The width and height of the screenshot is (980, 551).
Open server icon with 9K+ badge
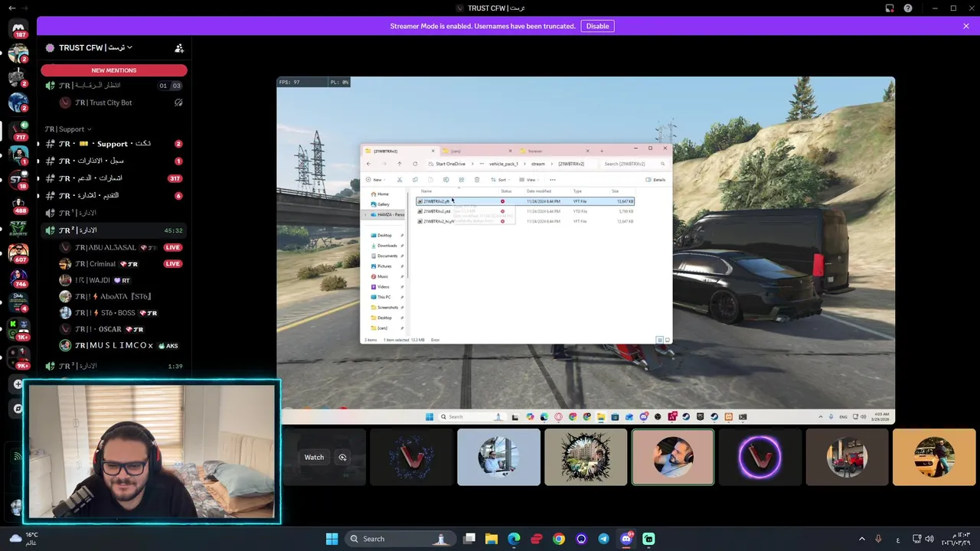pos(18,357)
